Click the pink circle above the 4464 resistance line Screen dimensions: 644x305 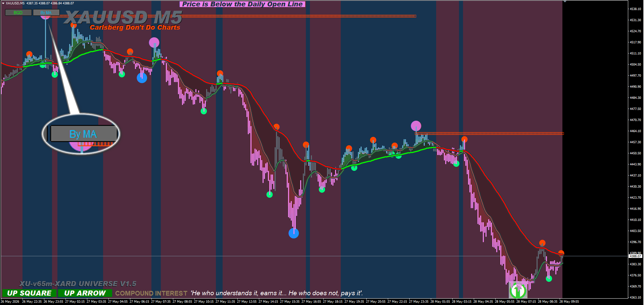coord(416,126)
